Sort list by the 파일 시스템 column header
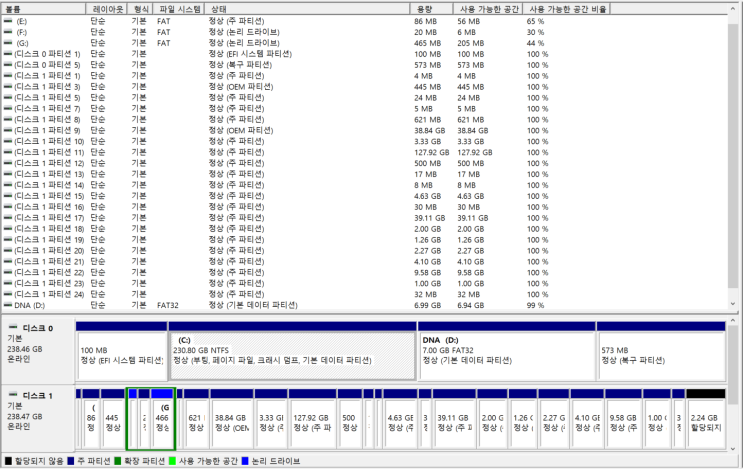The image size is (743, 469). pos(179,9)
